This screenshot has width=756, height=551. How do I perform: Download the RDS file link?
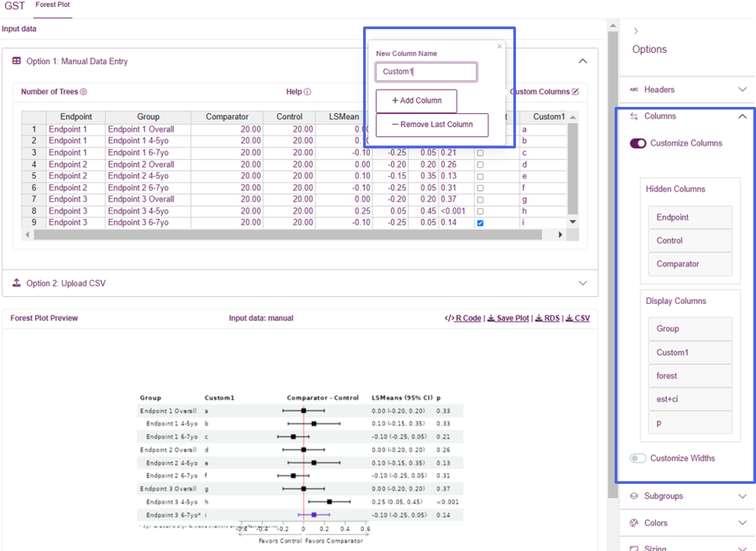(x=547, y=318)
